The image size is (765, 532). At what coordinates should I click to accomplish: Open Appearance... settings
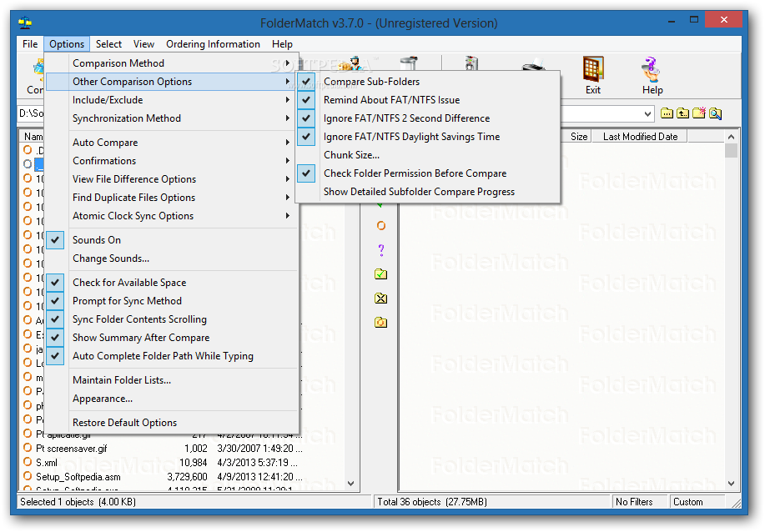point(172,399)
